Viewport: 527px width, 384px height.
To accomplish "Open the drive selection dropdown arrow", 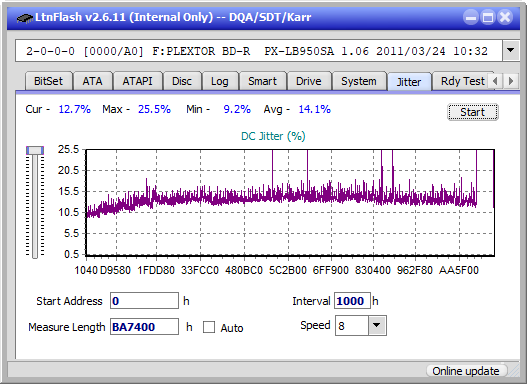I will click(511, 51).
